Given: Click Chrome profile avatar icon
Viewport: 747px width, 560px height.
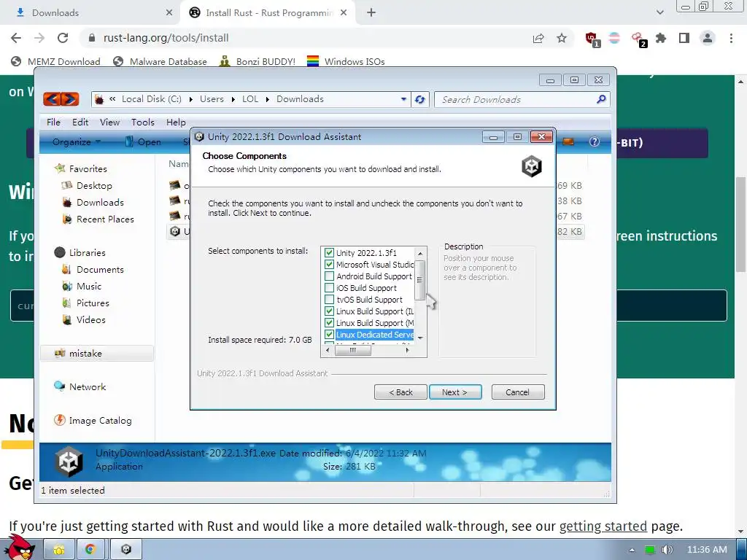Looking at the screenshot, I should [708, 38].
